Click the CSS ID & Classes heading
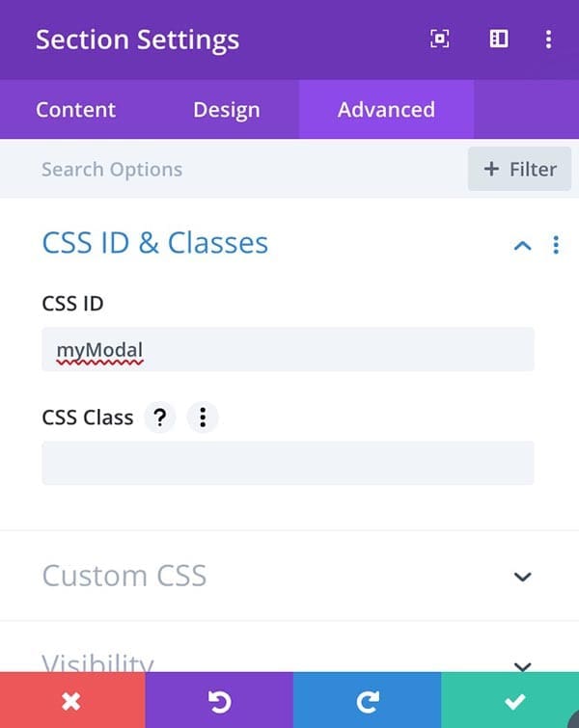The width and height of the screenshot is (579, 728). click(x=155, y=243)
